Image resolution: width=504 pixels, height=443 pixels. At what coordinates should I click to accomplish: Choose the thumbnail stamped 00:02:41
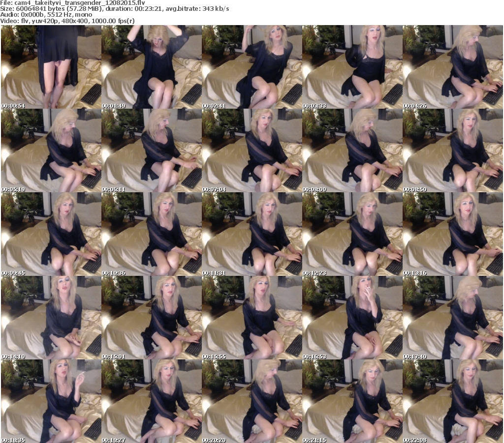tap(252, 67)
